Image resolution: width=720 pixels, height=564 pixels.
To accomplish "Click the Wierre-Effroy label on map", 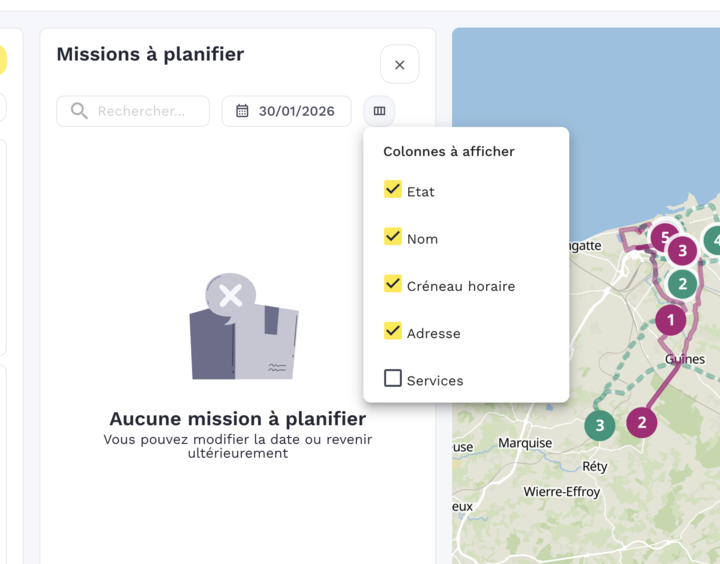I will 562,492.
